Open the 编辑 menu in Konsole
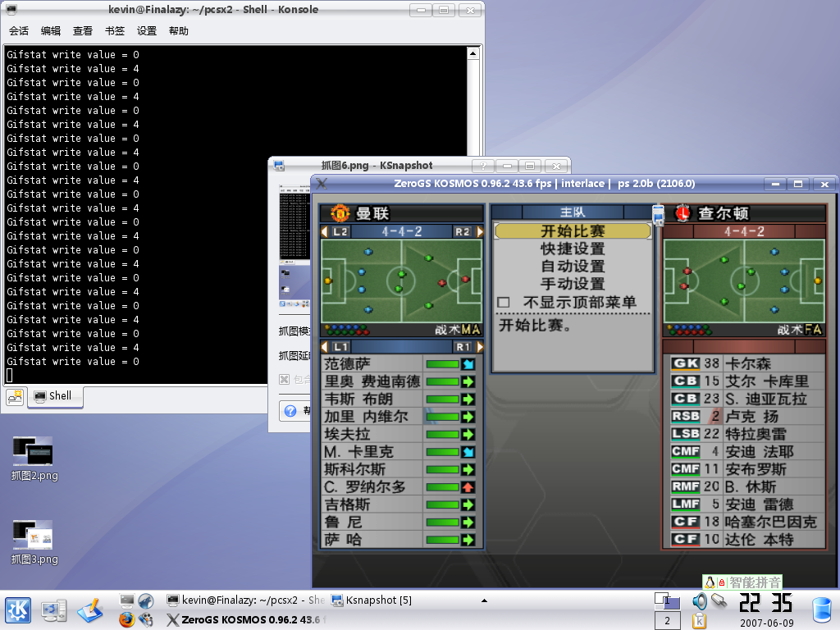The height and width of the screenshot is (630, 840). (51, 31)
